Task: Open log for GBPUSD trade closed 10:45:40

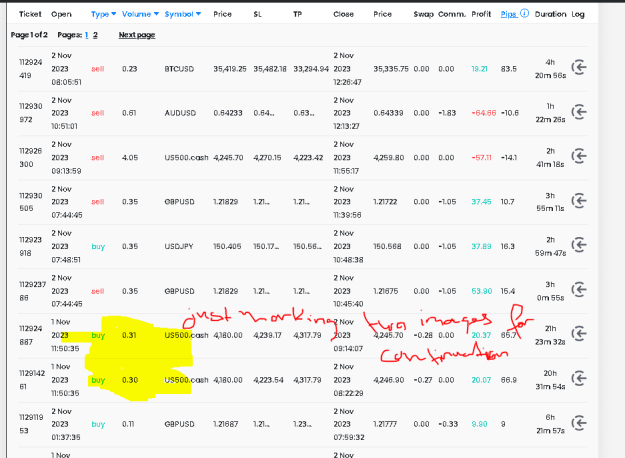Action: tap(579, 289)
